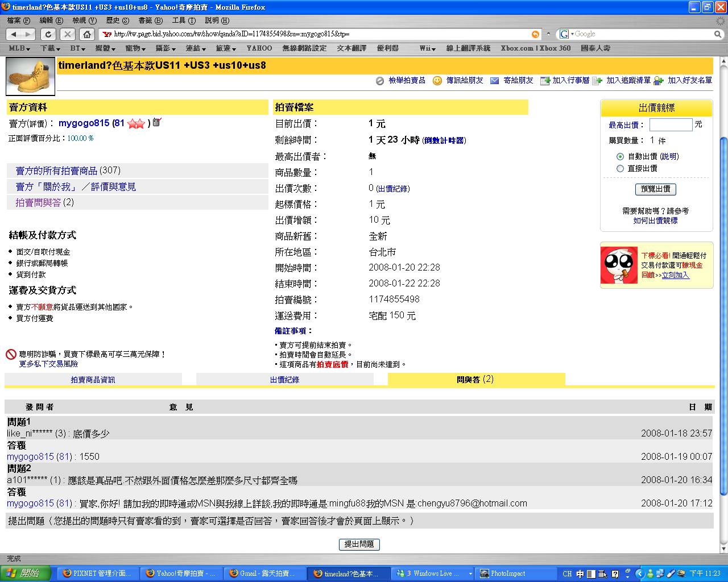Click the 立刻加入 promotional link
The image size is (728, 582).
[675, 275]
